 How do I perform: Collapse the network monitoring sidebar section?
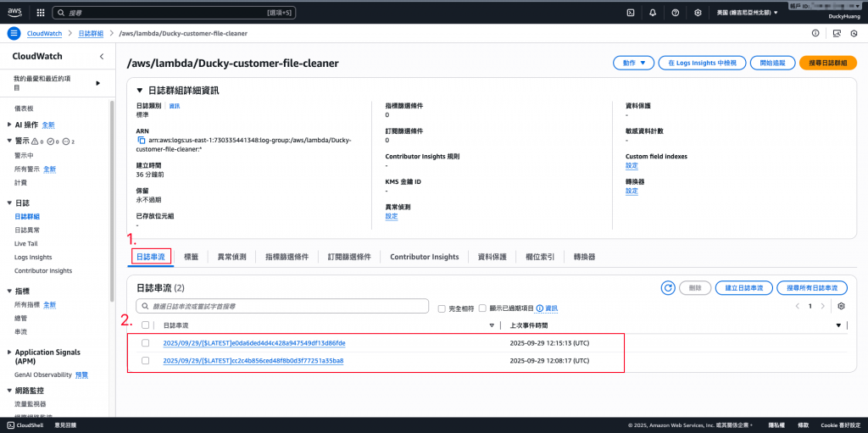(10, 391)
